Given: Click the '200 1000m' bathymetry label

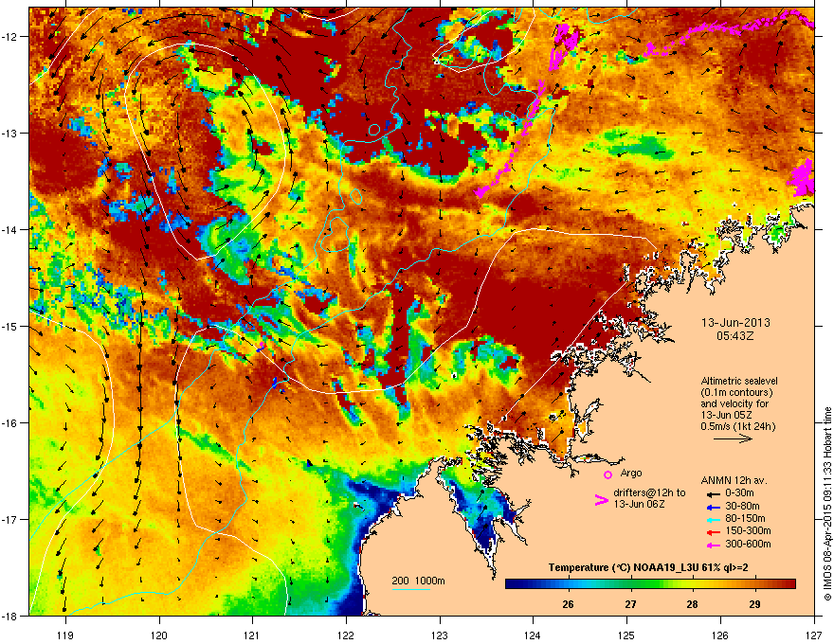Looking at the screenshot, I should (418, 581).
